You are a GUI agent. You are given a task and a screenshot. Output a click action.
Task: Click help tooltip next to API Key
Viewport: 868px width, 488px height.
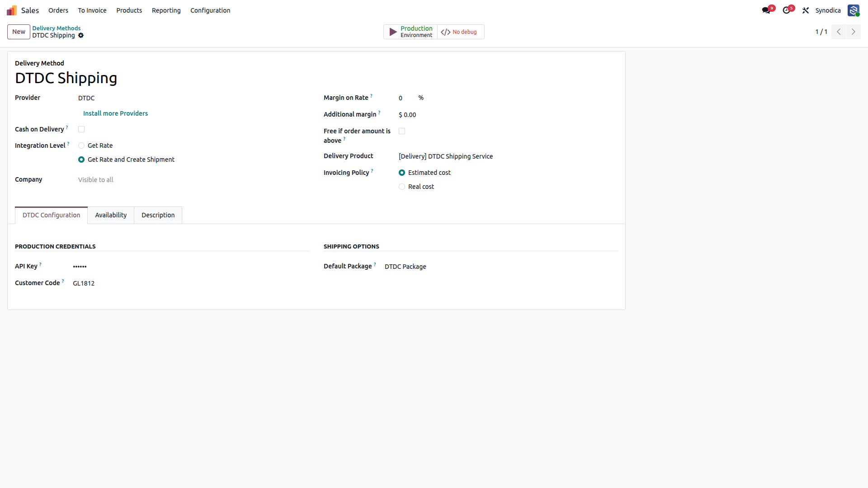coord(40,264)
